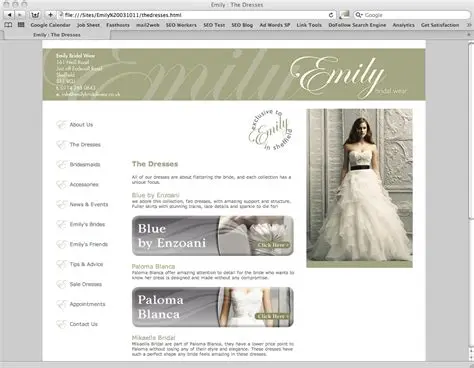Open the Google Calendar bookmark
The image size is (474, 368).
[x=50, y=25]
